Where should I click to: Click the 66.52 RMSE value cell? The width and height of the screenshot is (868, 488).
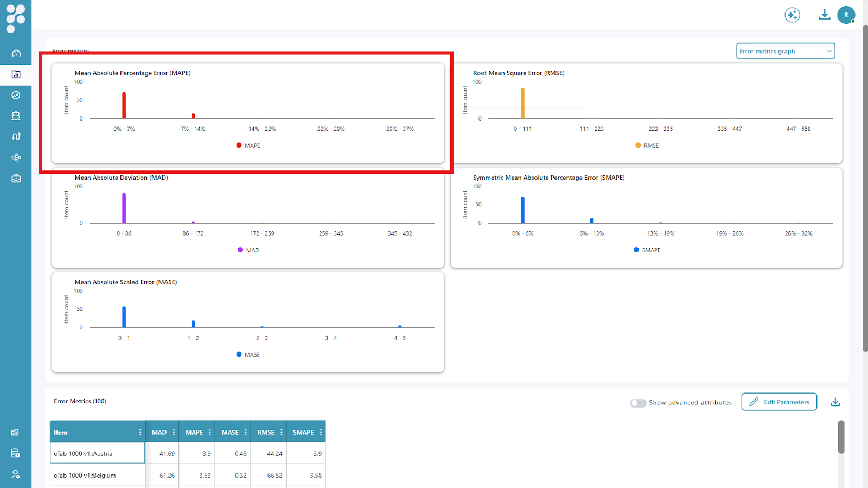[269, 475]
